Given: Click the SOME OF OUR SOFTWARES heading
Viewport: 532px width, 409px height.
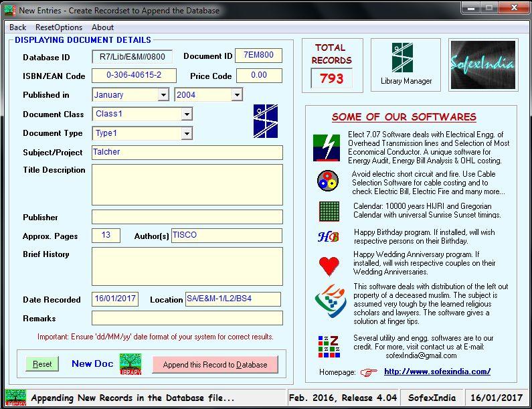Looking at the screenshot, I should pos(404,117).
